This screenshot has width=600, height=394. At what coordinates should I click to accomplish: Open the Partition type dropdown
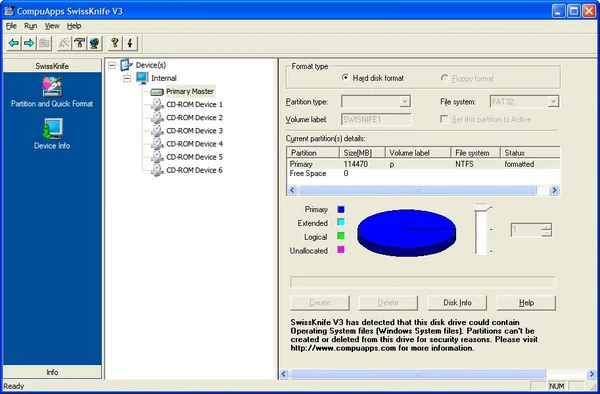point(404,101)
